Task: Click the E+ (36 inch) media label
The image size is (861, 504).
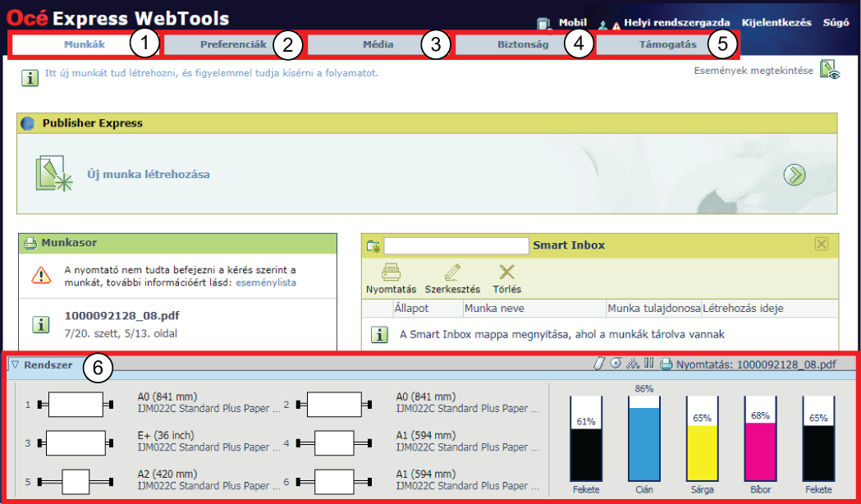Action: pyautogui.click(x=166, y=435)
